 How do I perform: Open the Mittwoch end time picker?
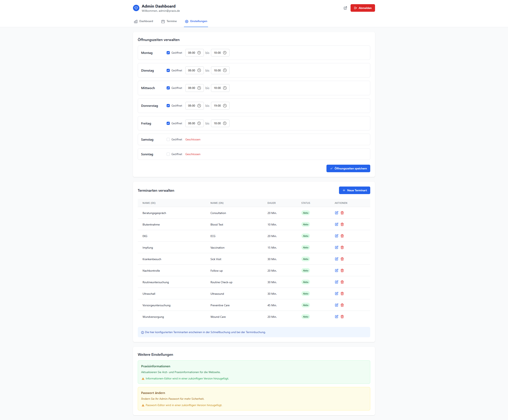[225, 88]
